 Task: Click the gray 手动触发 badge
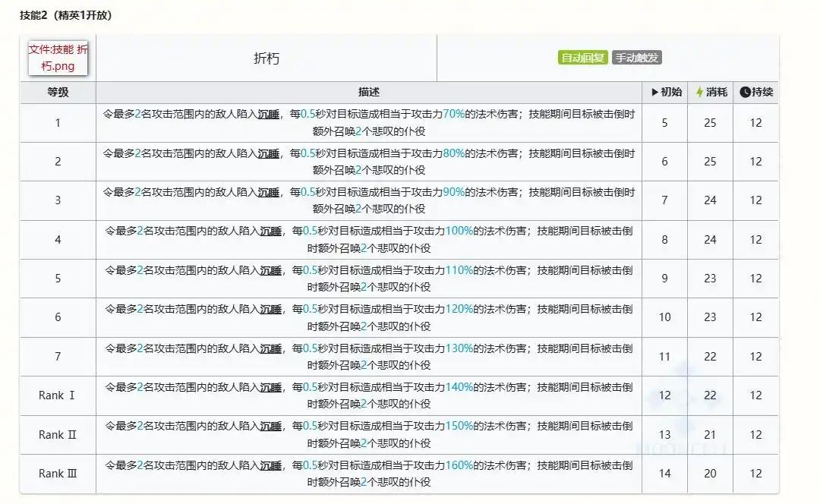(637, 58)
